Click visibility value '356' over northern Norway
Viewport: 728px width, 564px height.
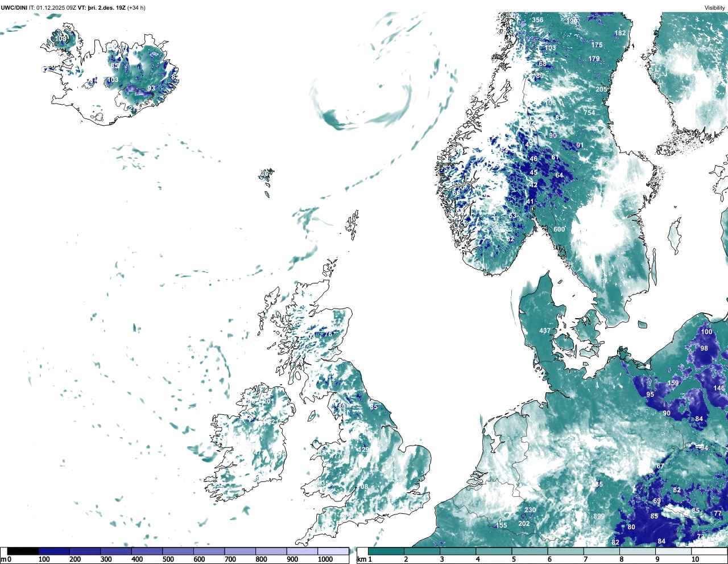(x=537, y=20)
